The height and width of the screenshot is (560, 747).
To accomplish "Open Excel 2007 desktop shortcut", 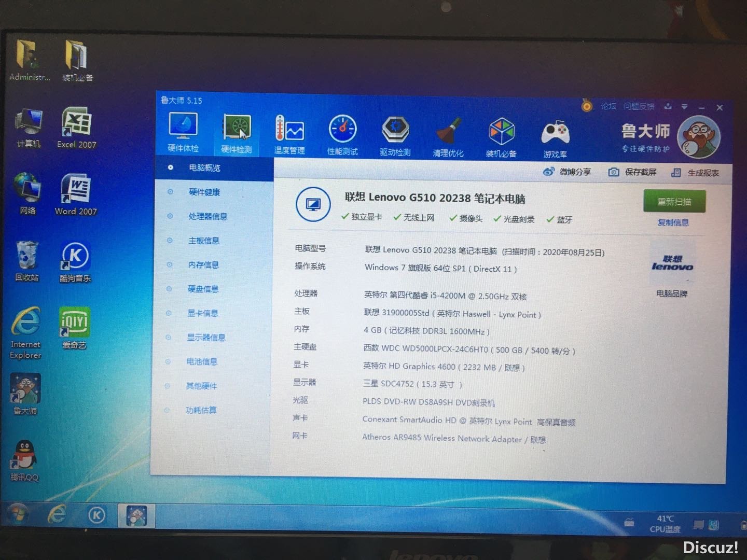I will (x=77, y=128).
